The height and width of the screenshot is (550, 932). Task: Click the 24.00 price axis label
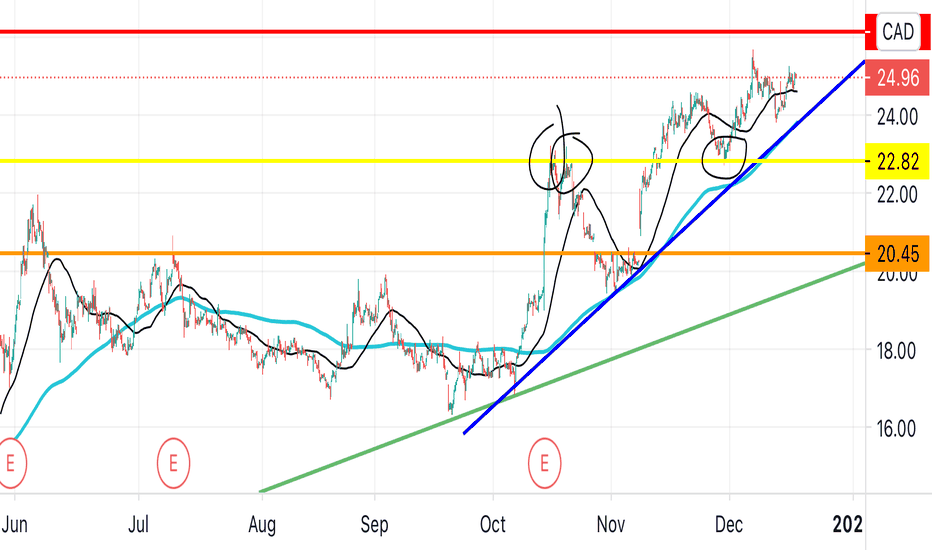898,117
